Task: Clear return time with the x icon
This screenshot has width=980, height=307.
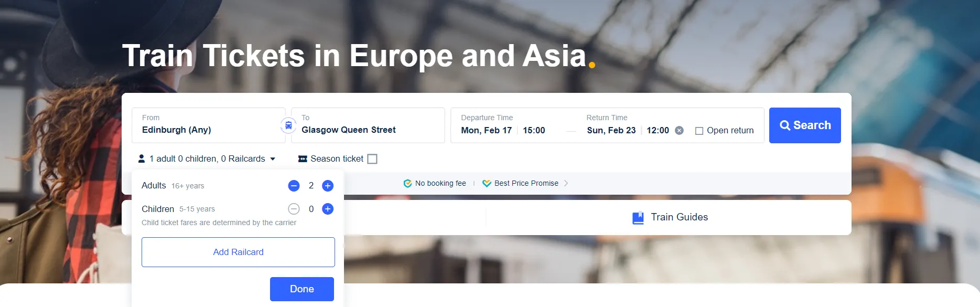Action: 679,131
